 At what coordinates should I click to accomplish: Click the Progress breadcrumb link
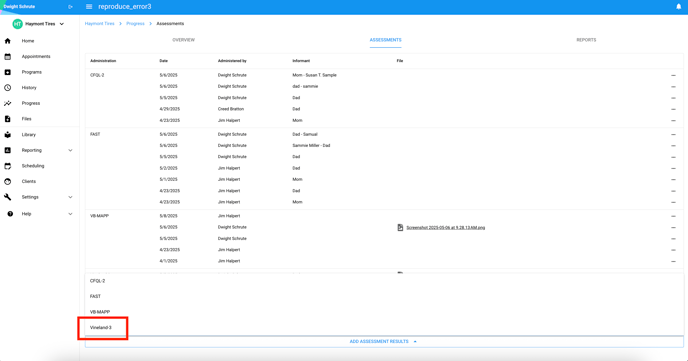click(x=135, y=24)
